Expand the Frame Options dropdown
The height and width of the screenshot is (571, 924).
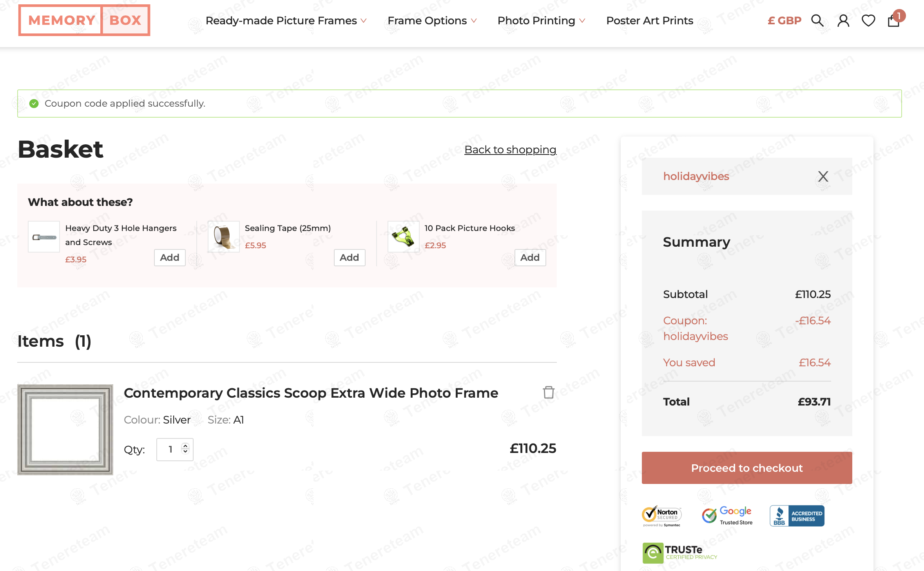point(432,20)
